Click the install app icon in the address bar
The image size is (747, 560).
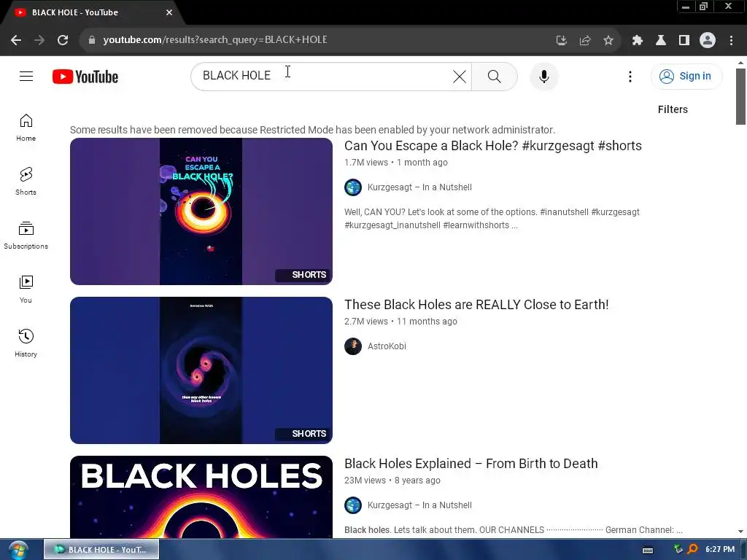562,41
